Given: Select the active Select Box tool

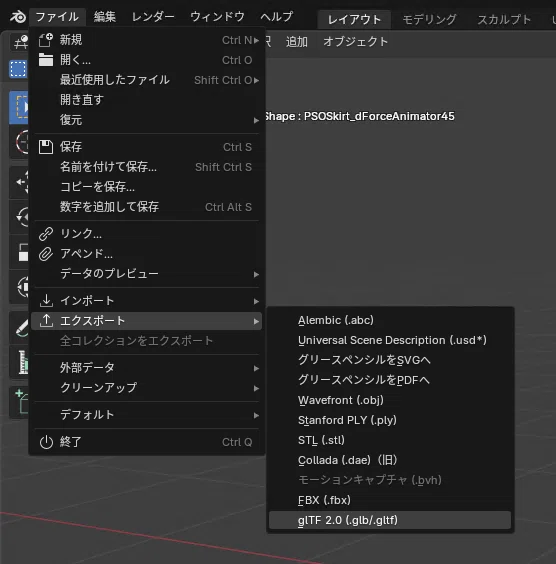Looking at the screenshot, I should (x=19, y=107).
